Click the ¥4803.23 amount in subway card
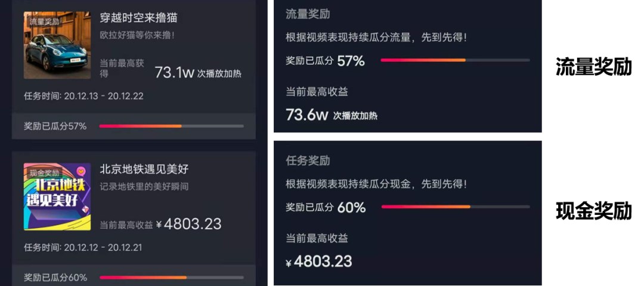 pyautogui.click(x=189, y=224)
